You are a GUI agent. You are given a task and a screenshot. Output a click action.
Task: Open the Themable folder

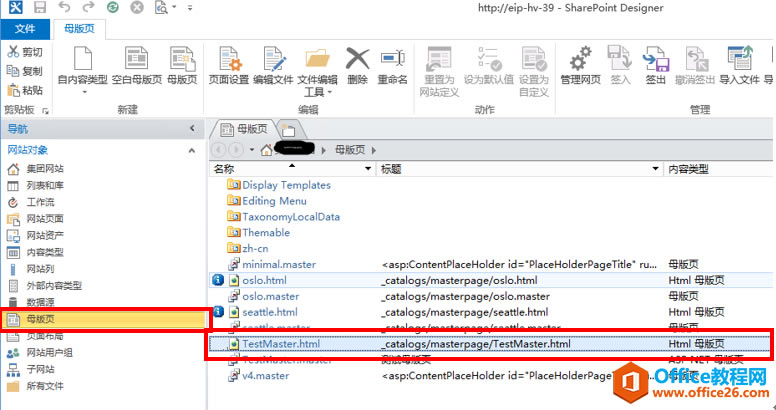click(266, 233)
